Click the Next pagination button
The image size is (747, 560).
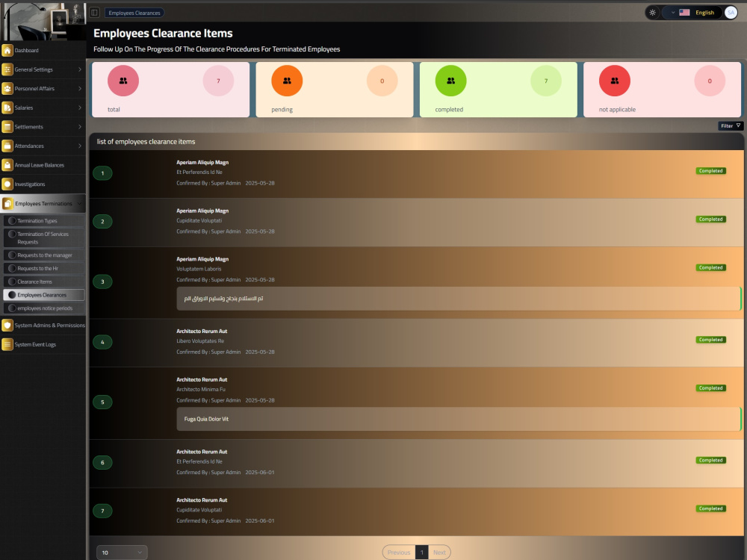coord(439,553)
